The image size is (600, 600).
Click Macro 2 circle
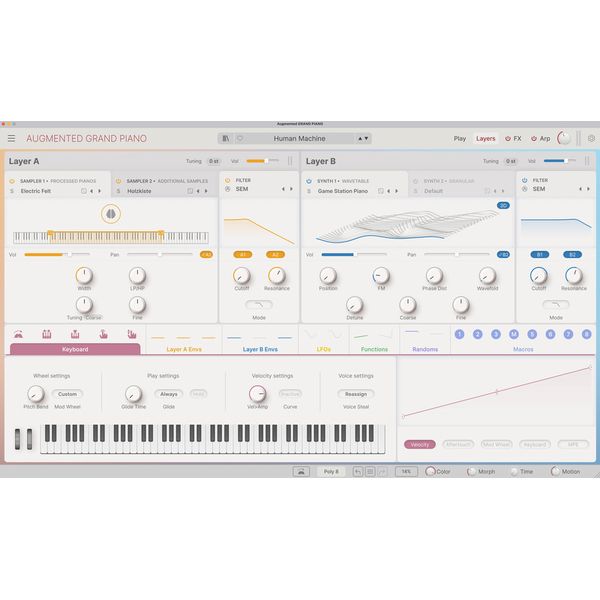(478, 334)
